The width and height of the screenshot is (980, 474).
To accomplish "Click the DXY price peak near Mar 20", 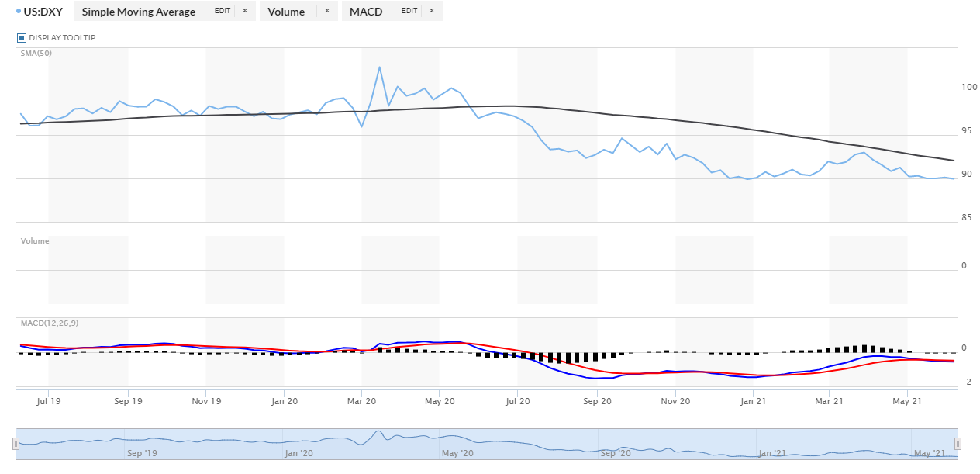I will (x=379, y=67).
